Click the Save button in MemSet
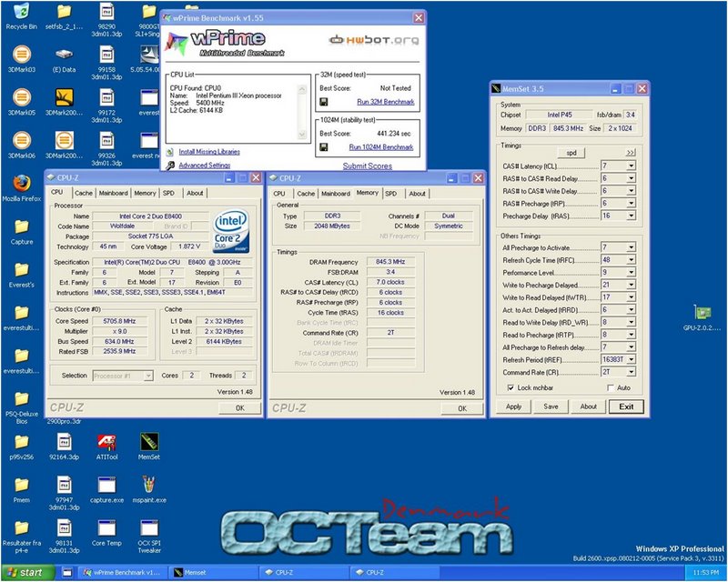 (x=551, y=406)
